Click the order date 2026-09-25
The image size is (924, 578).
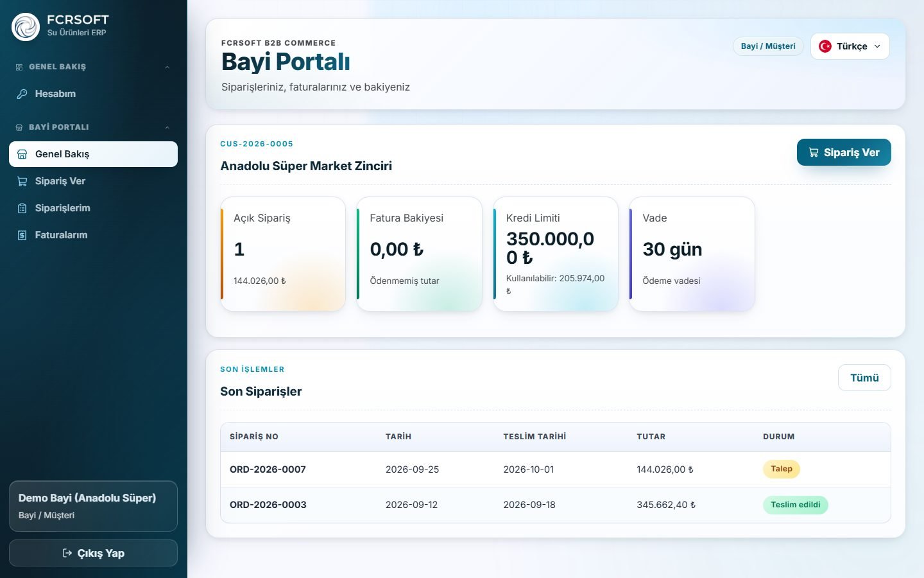412,469
